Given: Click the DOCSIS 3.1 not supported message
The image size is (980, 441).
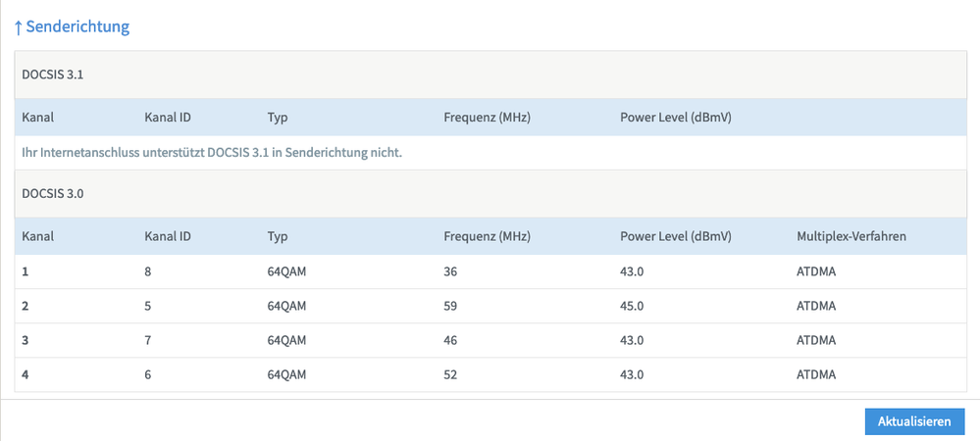Looking at the screenshot, I should (213, 153).
